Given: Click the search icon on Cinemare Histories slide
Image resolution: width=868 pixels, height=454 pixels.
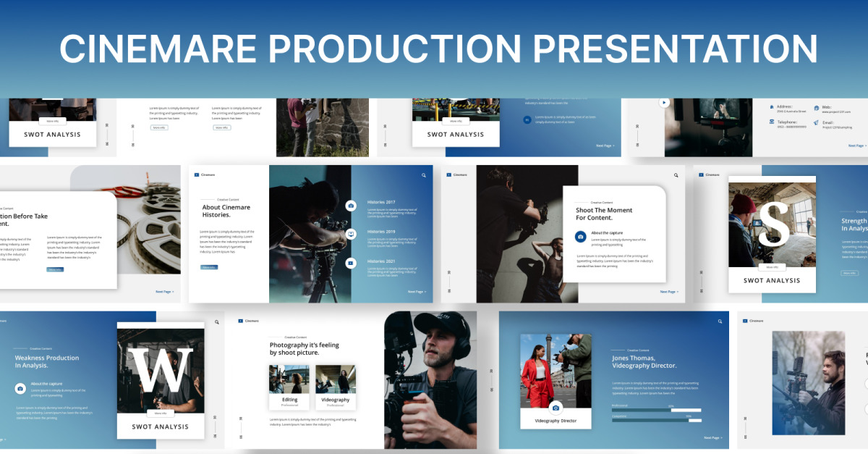Looking at the screenshot, I should click(423, 175).
